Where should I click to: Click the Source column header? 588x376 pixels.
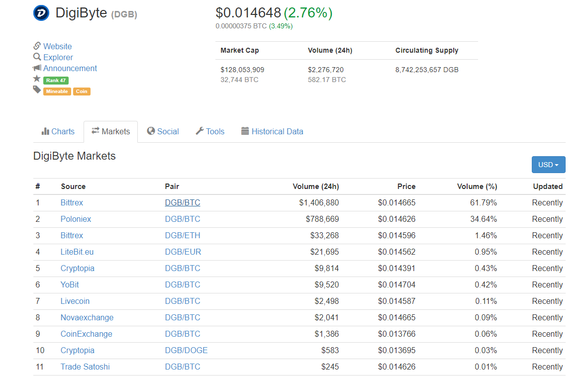click(73, 187)
